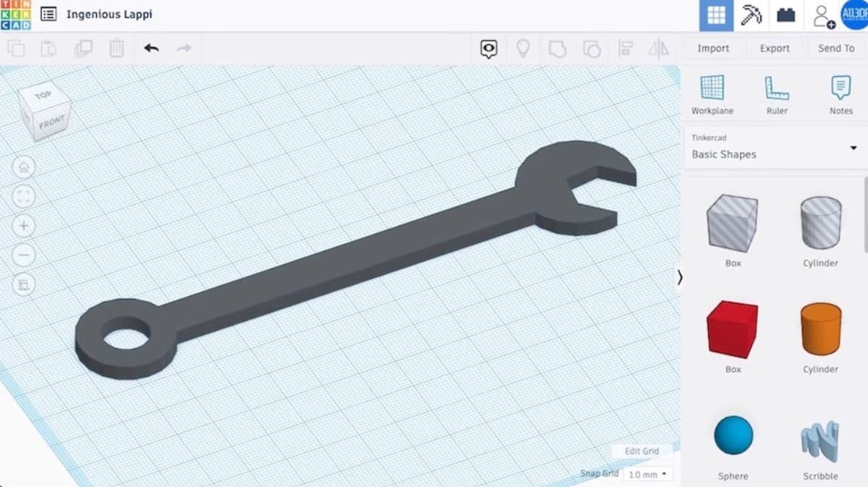Select the Ruler tool

(x=777, y=95)
